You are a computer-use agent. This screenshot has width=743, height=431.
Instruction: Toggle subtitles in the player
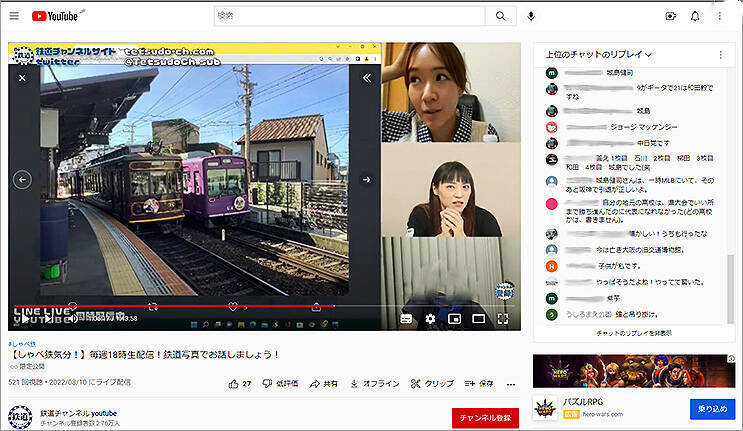(x=407, y=319)
